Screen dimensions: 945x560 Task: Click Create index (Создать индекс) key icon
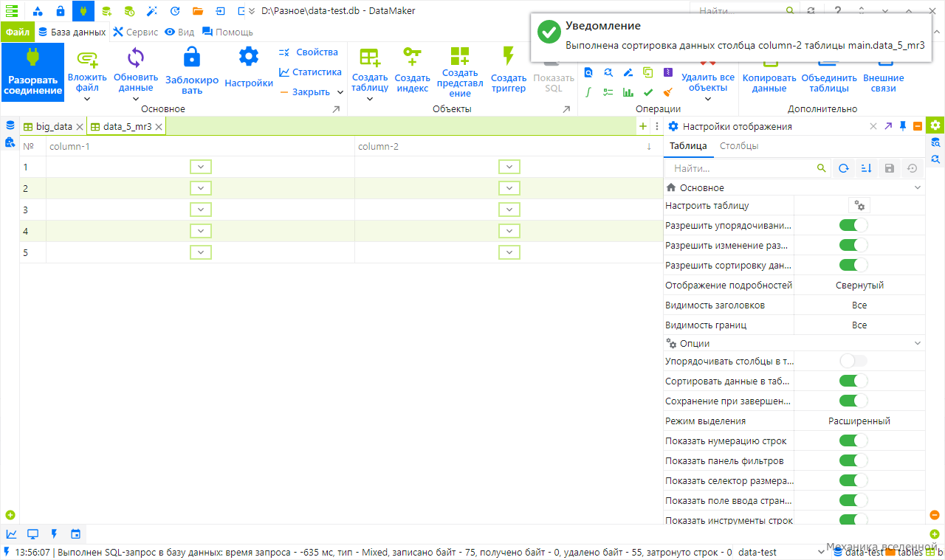(412, 58)
